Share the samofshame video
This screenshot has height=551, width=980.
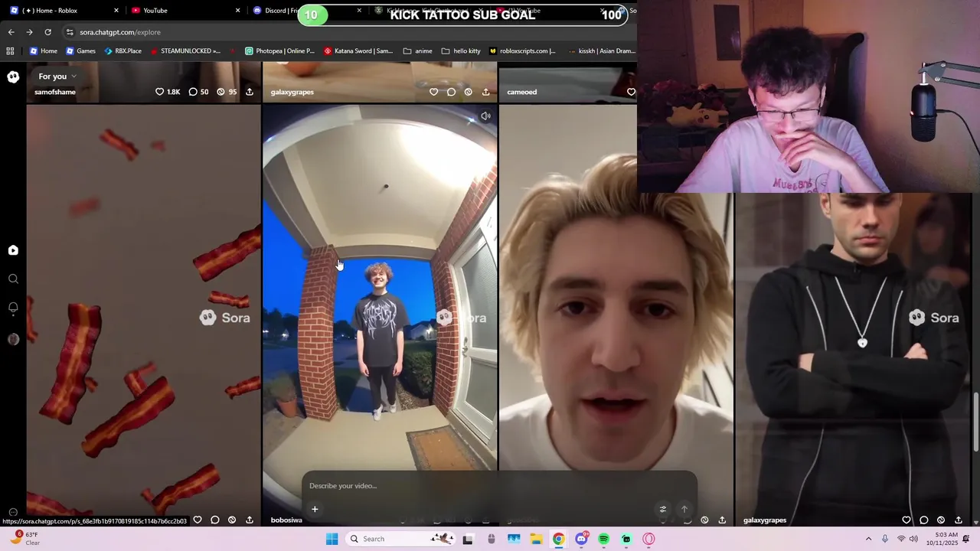click(x=250, y=92)
